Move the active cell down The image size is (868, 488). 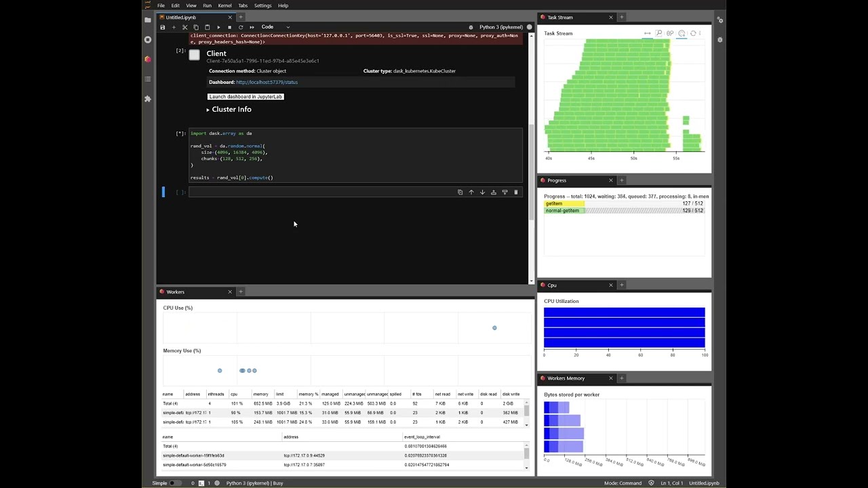[x=482, y=192]
